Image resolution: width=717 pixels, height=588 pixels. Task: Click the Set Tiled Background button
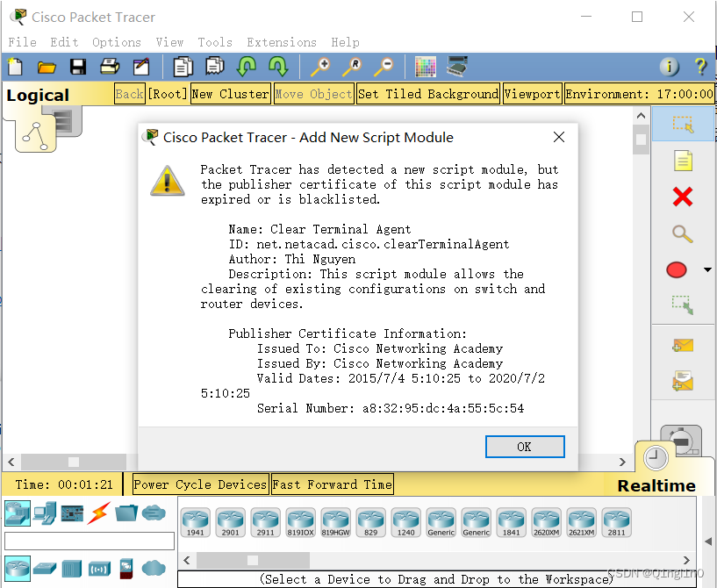click(x=428, y=94)
